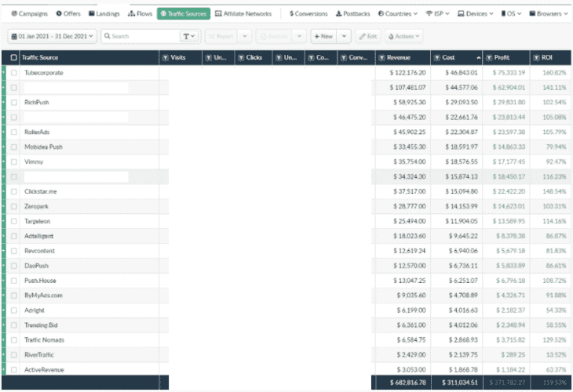Check the Zeropark row checkbox
The image size is (573, 392).
tap(14, 207)
